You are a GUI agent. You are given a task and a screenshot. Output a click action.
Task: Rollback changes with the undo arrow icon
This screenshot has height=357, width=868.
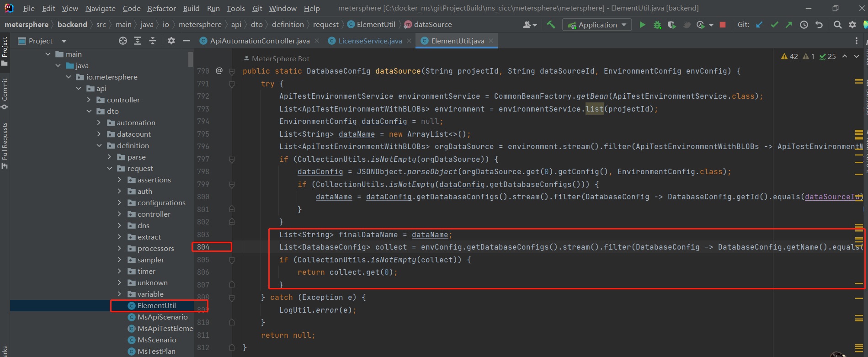[x=819, y=25]
